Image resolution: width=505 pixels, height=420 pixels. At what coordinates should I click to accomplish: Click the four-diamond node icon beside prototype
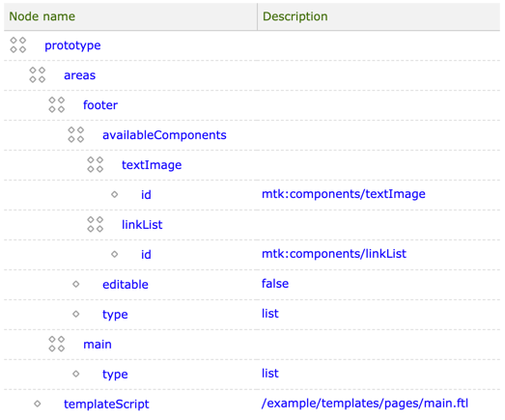point(18,45)
